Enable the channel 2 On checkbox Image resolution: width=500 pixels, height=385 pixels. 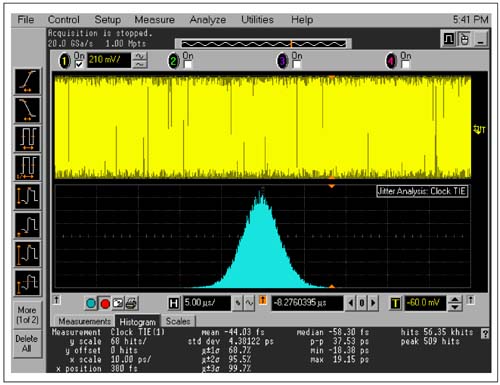click(x=188, y=64)
